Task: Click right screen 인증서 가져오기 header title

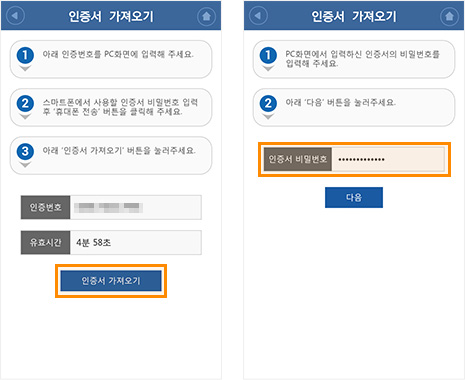Action: tap(354, 16)
